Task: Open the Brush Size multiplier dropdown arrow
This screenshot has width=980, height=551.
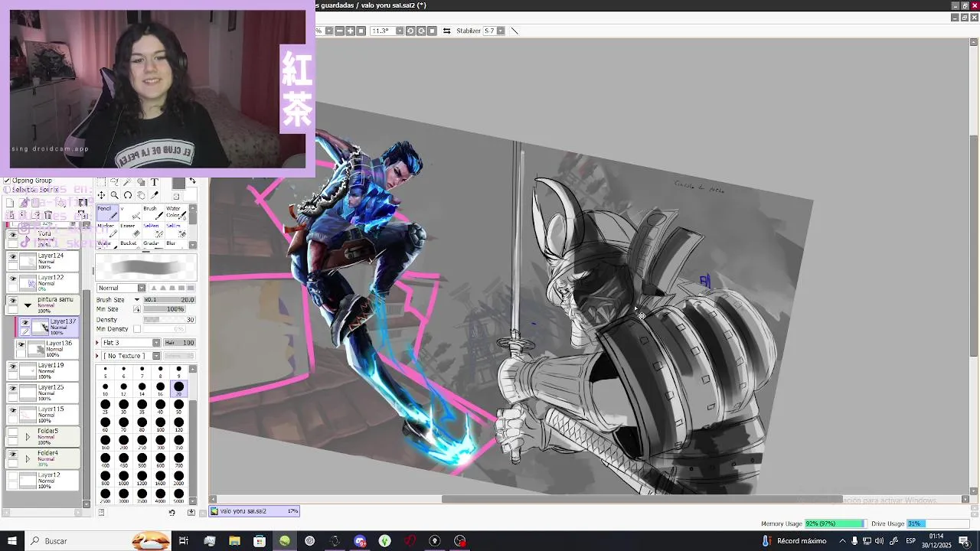Action: tap(137, 300)
